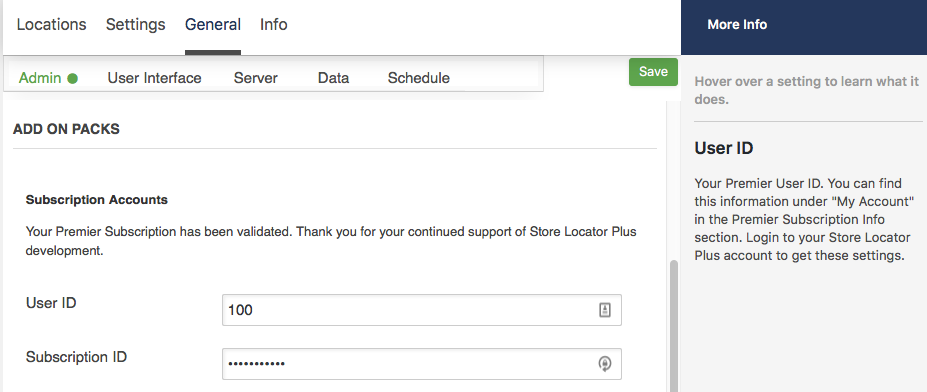The width and height of the screenshot is (927, 392).
Task: Go to the Data subtab
Action: coord(333,78)
